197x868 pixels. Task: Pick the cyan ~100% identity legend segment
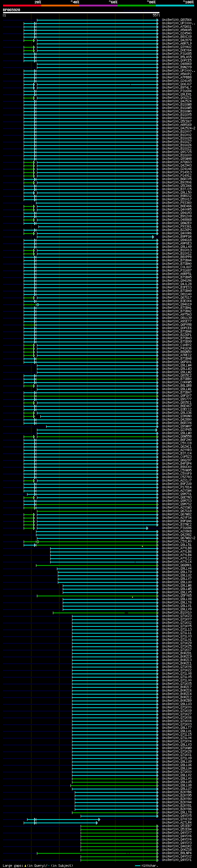pos(175,6)
